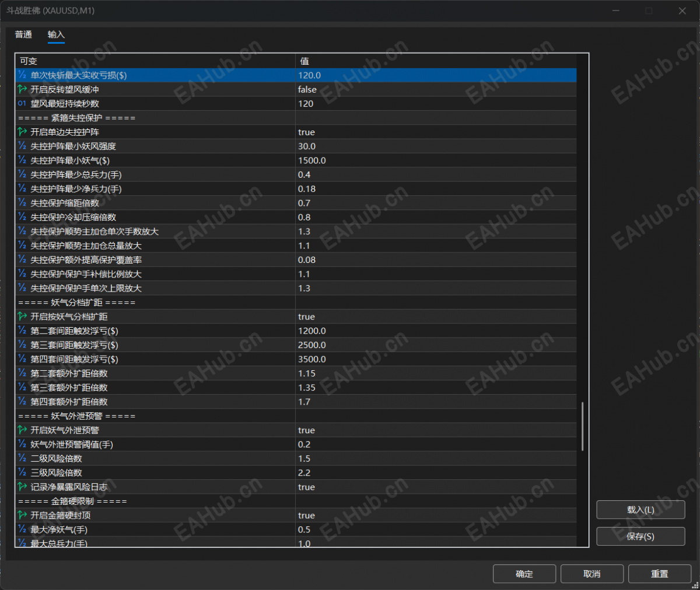
Task: Select the ===== 紧箍失控保护 ===== section row
Action: (296, 118)
